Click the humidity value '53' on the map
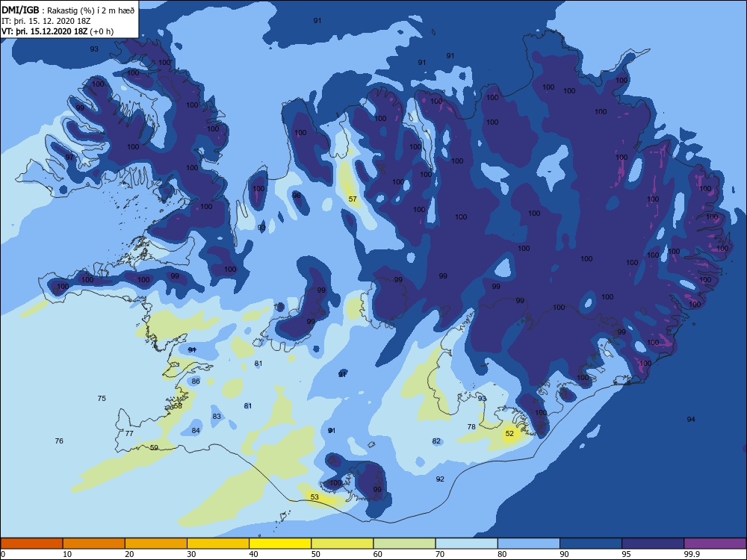Viewport: 747px width, 560px height. click(x=314, y=497)
